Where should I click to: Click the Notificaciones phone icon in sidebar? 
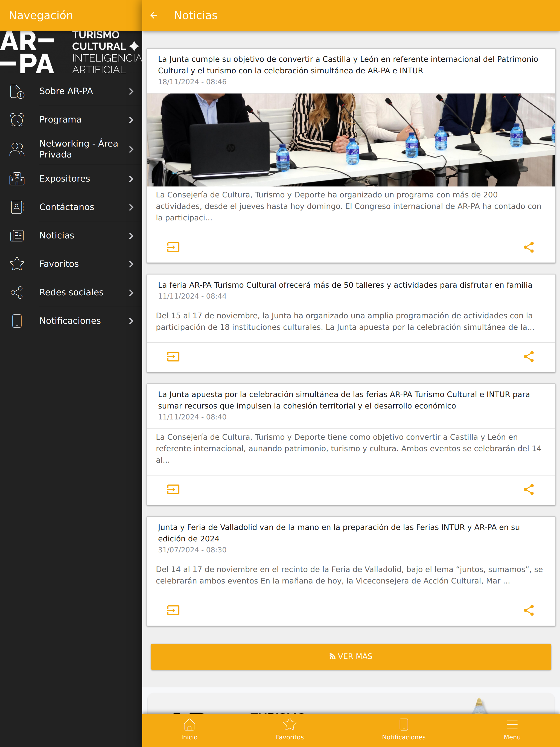(x=17, y=321)
